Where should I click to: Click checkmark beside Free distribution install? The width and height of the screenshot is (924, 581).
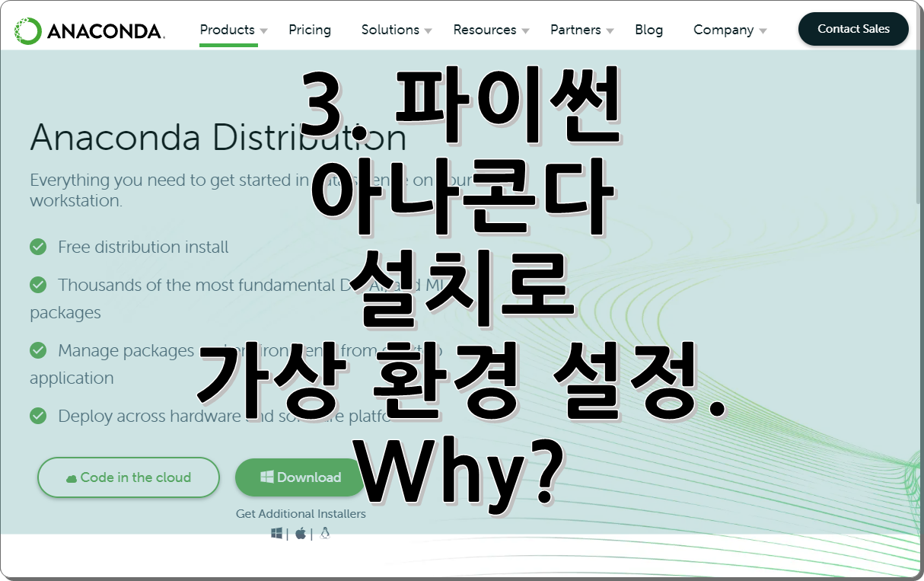click(38, 247)
